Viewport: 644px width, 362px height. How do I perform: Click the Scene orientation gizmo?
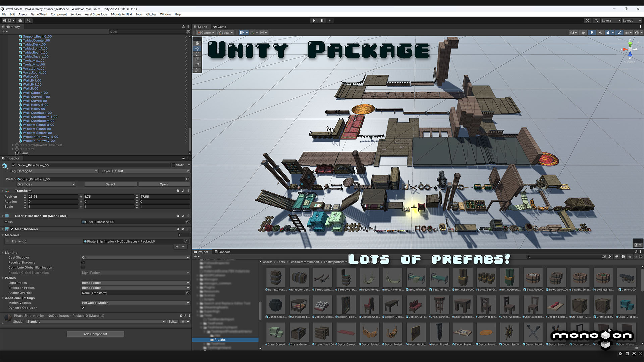point(630,50)
